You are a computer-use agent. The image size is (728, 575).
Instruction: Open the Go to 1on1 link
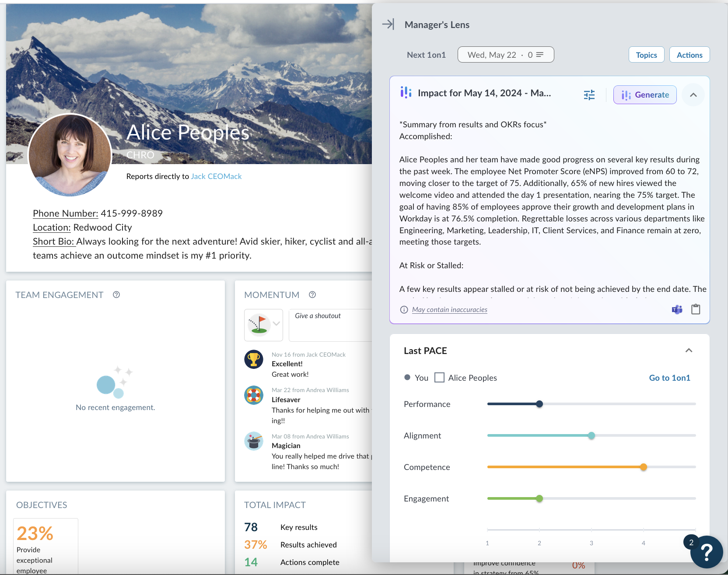pos(669,378)
